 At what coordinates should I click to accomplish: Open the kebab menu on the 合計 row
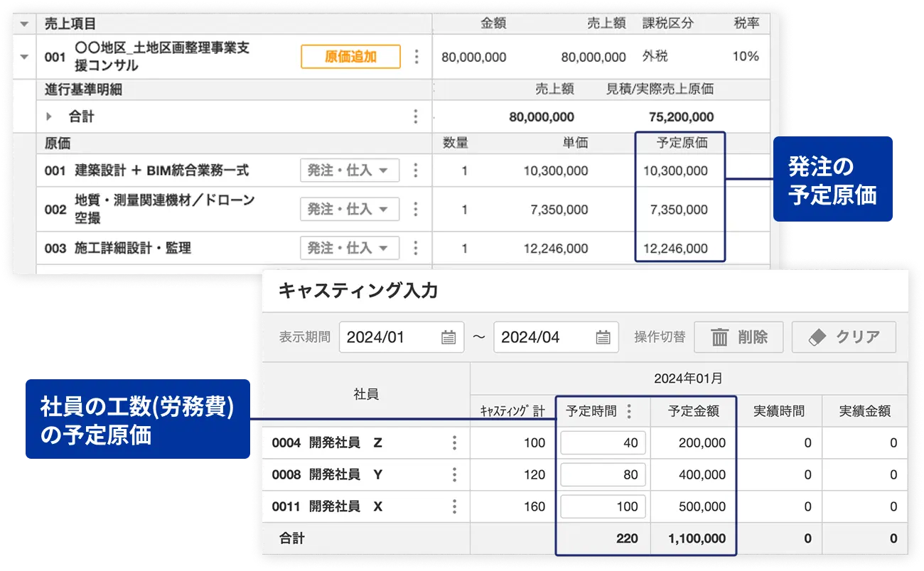[417, 116]
